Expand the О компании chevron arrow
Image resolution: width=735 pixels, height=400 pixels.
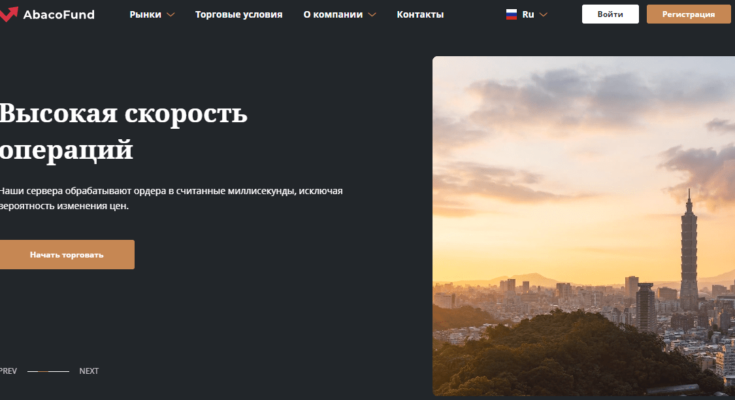pyautogui.click(x=372, y=15)
